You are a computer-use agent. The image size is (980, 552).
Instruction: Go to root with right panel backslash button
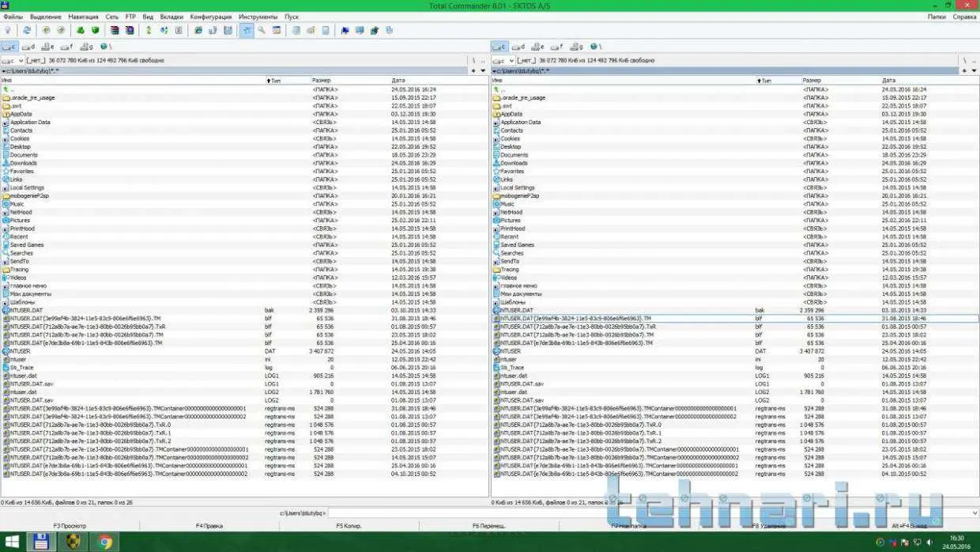[964, 60]
